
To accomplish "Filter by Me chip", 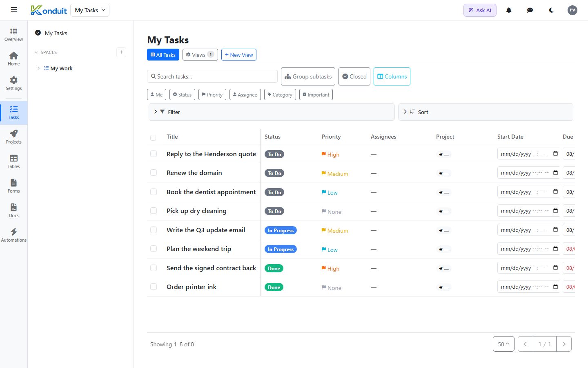I will [x=156, y=94].
